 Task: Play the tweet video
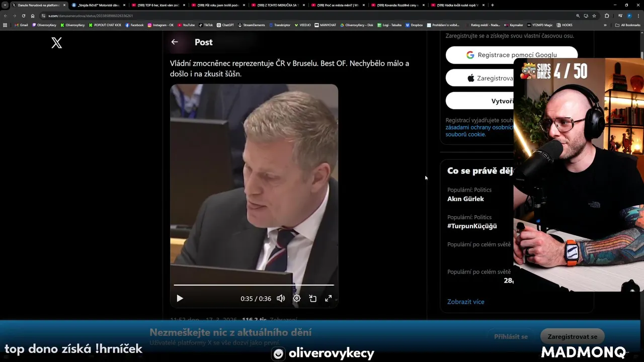pyautogui.click(x=180, y=298)
